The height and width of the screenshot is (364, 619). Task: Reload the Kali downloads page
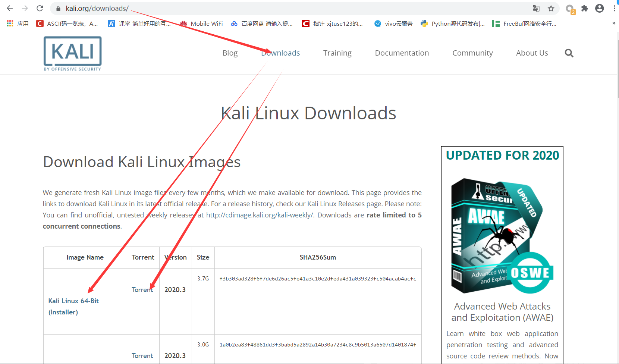(40, 8)
